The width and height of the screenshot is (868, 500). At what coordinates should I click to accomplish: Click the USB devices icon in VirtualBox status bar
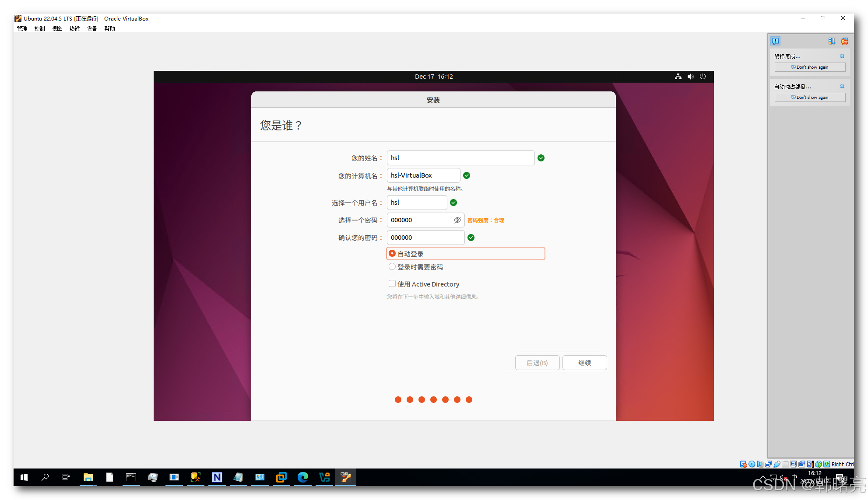pyautogui.click(x=777, y=464)
